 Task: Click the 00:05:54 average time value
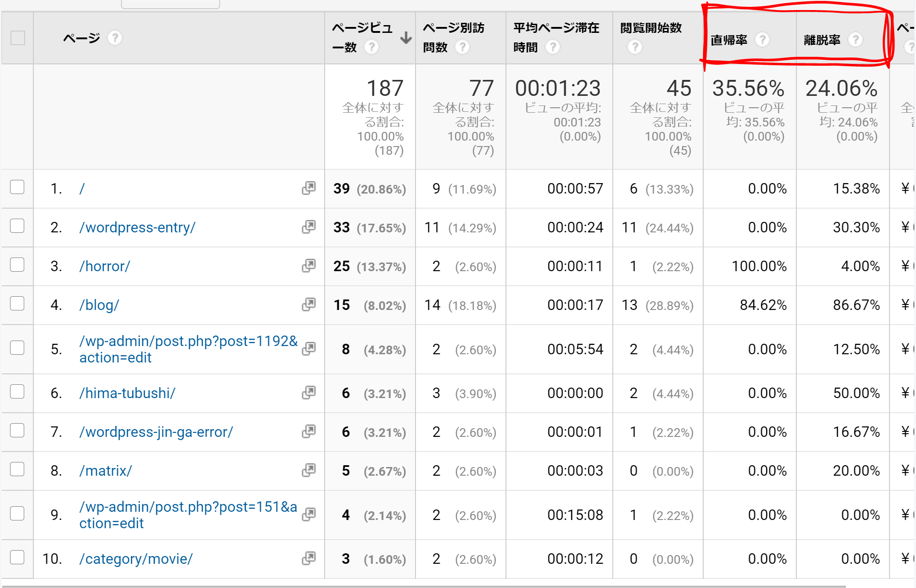(x=575, y=349)
